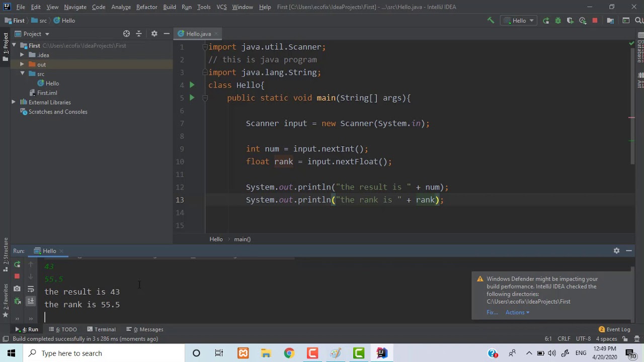644x362 pixels.
Task: Click the run gutter arrow beside class Hello
Action: point(192,85)
